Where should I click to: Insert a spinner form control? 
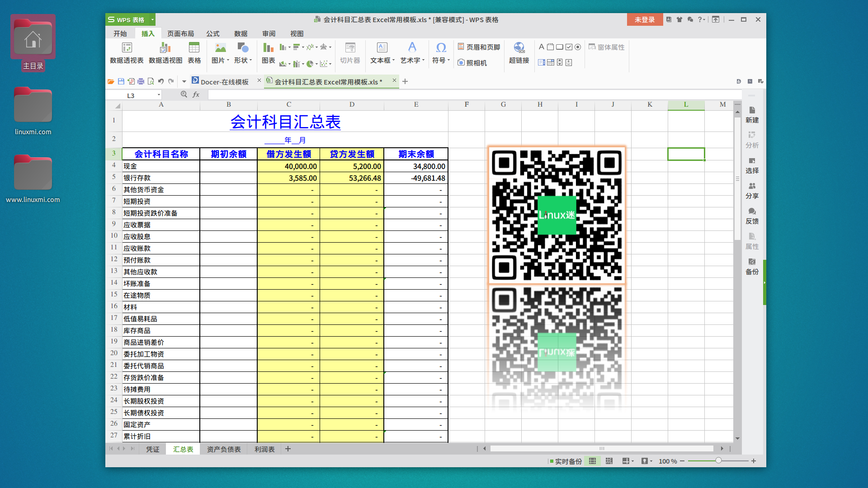pyautogui.click(x=569, y=63)
